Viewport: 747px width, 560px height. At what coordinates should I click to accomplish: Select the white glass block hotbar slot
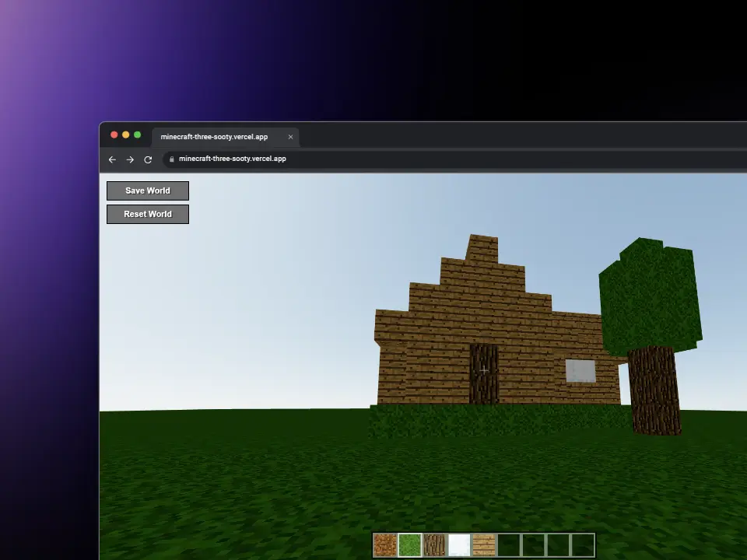point(459,544)
